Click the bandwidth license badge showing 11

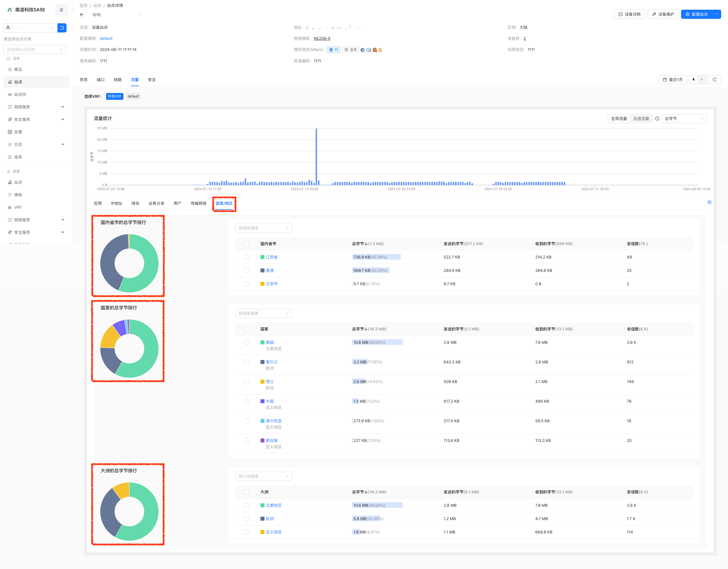[333, 50]
